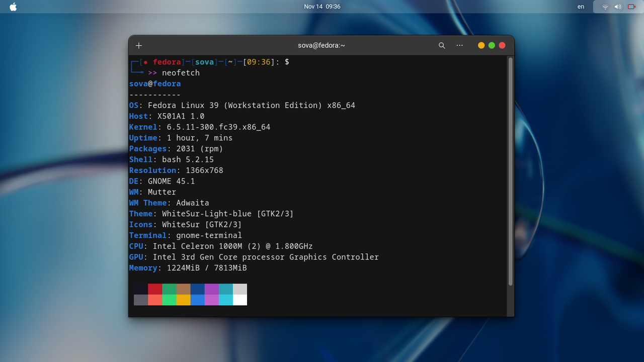Click the cyan block in bottom row
This screenshot has width=644, height=362.
pos(226,300)
